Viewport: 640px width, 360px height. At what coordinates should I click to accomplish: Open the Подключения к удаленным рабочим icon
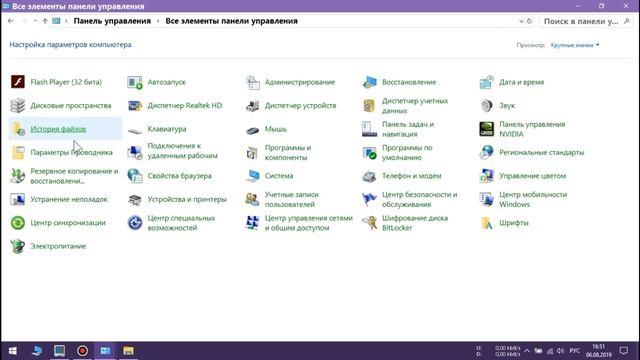pos(135,152)
